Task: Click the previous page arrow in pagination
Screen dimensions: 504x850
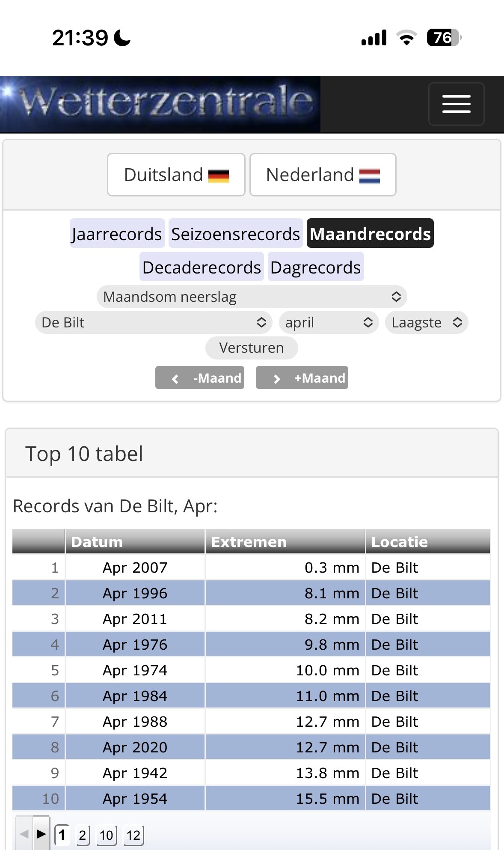Action: pos(24,834)
